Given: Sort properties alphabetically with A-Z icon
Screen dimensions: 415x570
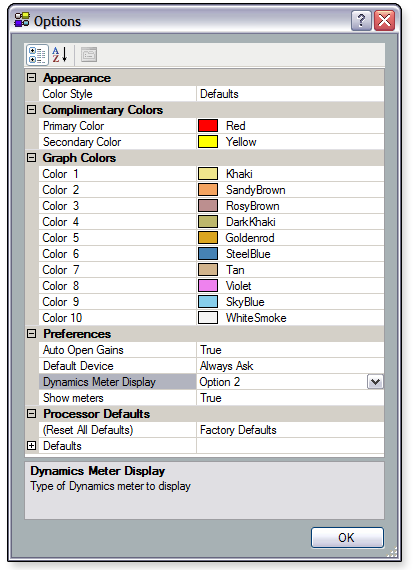Looking at the screenshot, I should 60,55.
